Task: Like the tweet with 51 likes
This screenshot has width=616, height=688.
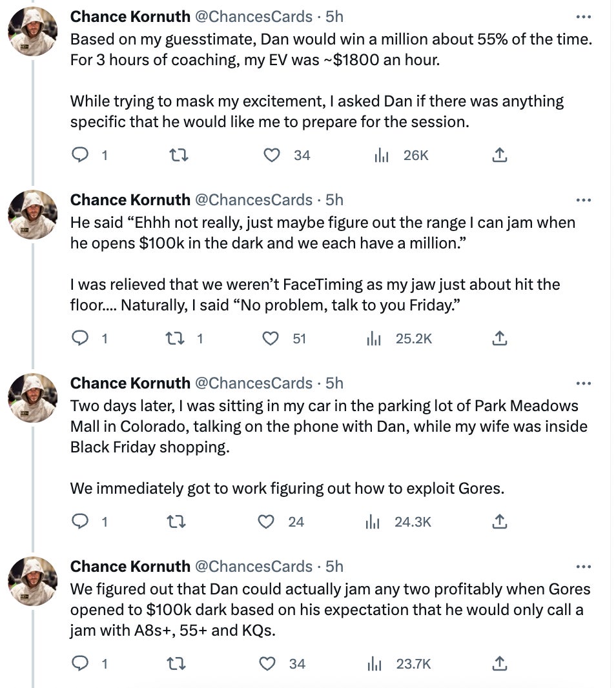Action: [272, 338]
